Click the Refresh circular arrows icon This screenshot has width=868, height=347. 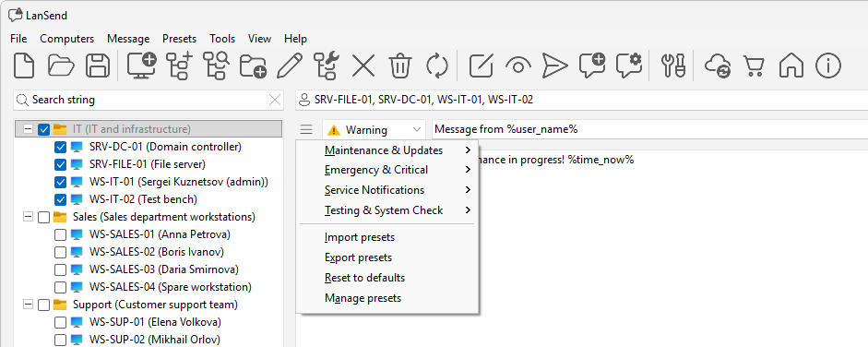point(437,66)
